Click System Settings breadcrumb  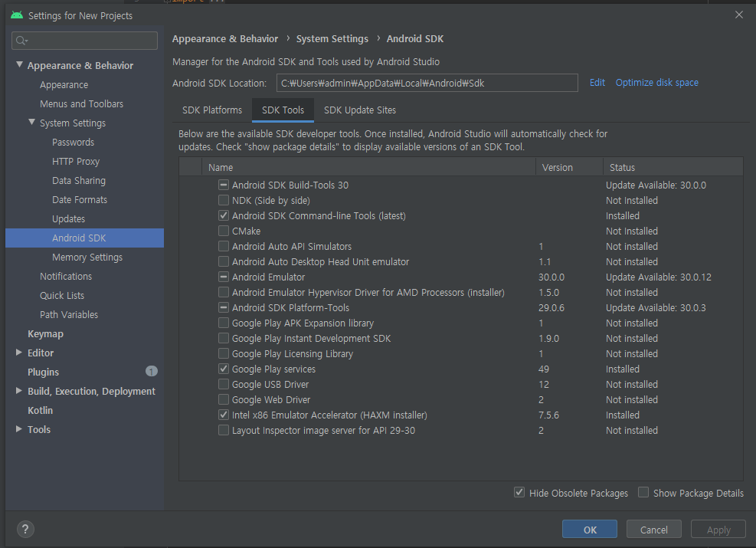332,38
